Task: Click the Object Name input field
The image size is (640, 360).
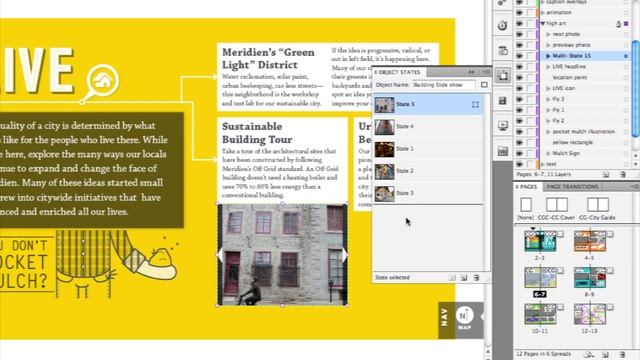Action: pyautogui.click(x=444, y=85)
